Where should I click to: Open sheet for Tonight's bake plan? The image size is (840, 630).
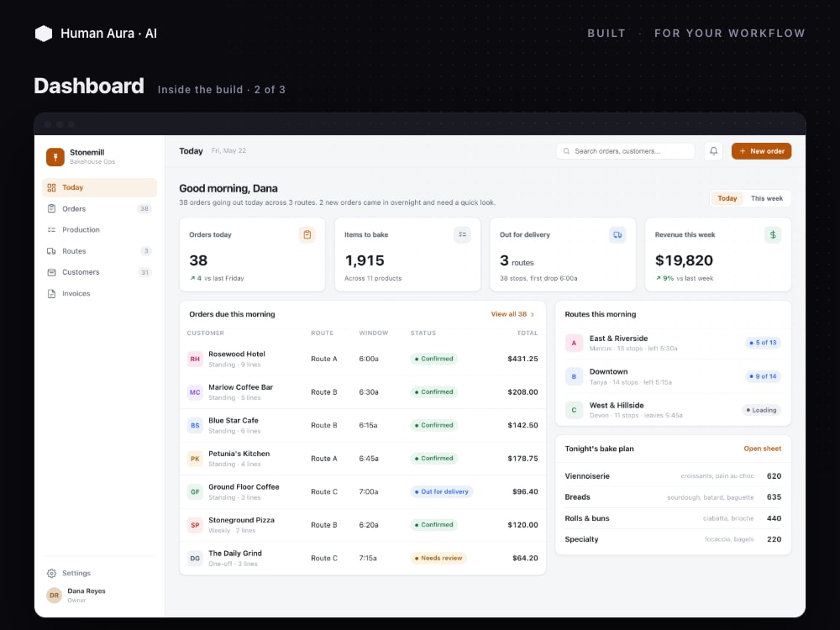[x=763, y=449]
